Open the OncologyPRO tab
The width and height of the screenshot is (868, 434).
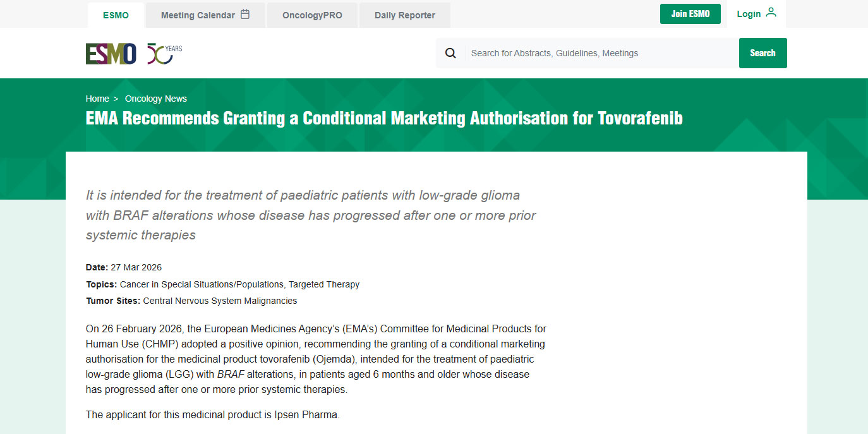coord(312,15)
